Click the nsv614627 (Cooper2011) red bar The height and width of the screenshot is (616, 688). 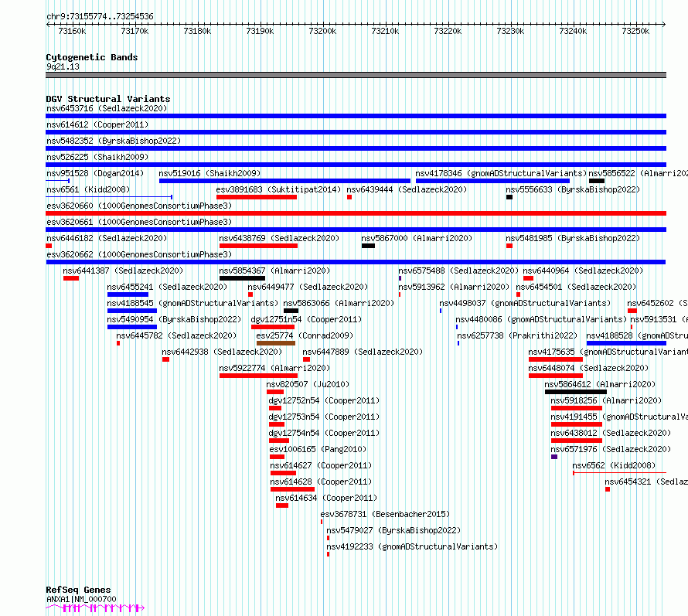tap(283, 473)
